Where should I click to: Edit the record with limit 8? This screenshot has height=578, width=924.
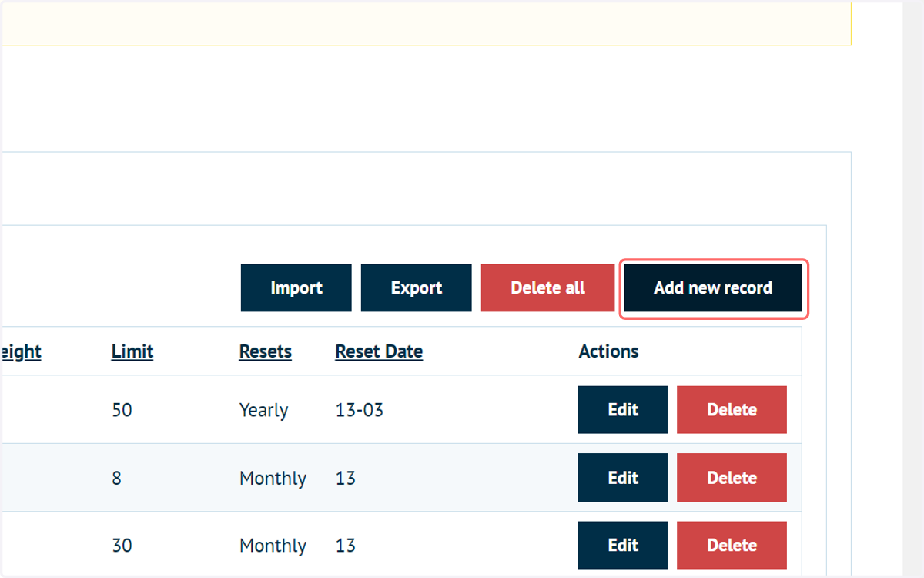(x=623, y=478)
